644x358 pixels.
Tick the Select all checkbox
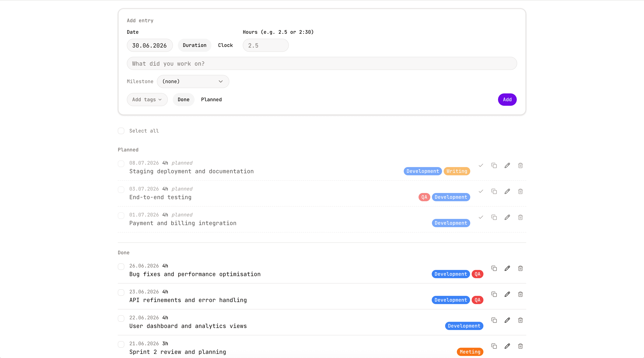[x=121, y=131]
